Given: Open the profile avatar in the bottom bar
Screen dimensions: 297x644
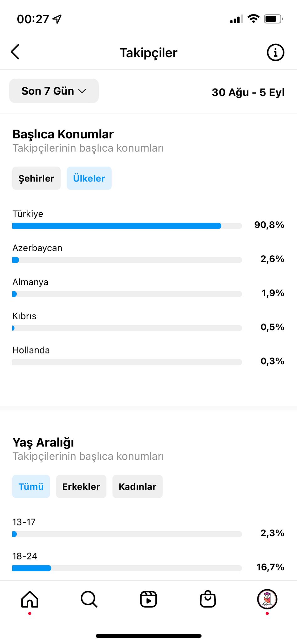Looking at the screenshot, I should (x=267, y=599).
